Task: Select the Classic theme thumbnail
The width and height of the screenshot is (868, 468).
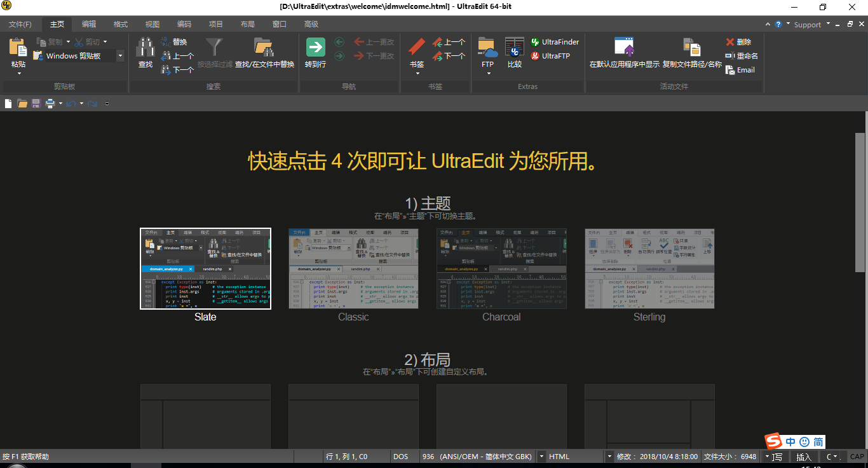Action: click(x=353, y=268)
